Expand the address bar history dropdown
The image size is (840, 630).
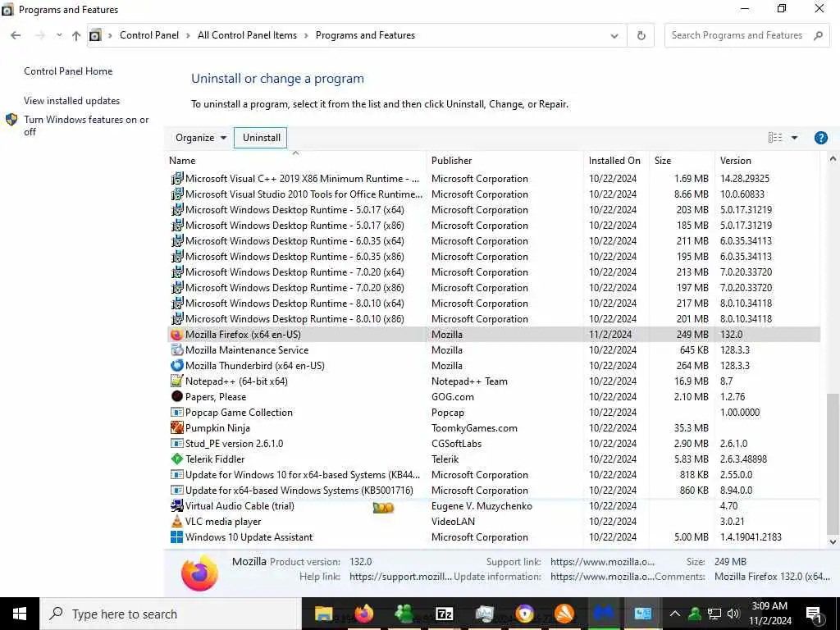point(614,35)
